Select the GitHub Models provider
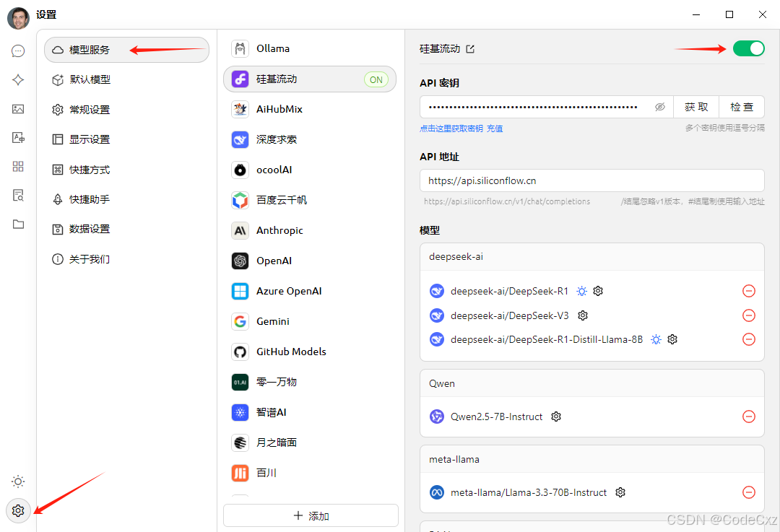 click(x=310, y=352)
